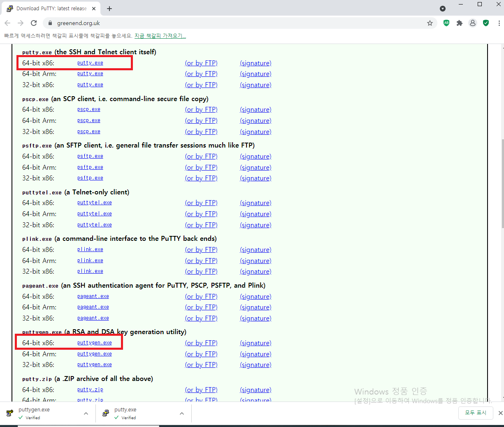This screenshot has height=427, width=504.
Task: Download 64-bit x86 plink.exe
Action: coord(90,249)
